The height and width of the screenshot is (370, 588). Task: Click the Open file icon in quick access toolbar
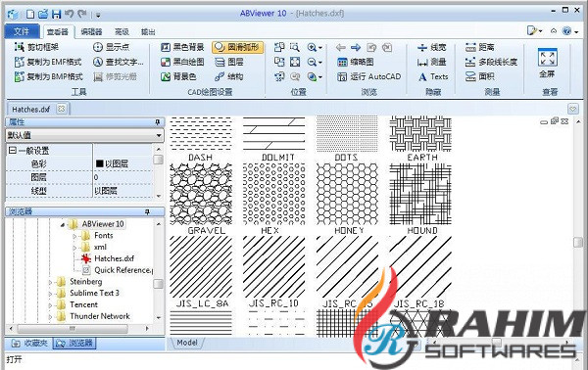pos(43,15)
